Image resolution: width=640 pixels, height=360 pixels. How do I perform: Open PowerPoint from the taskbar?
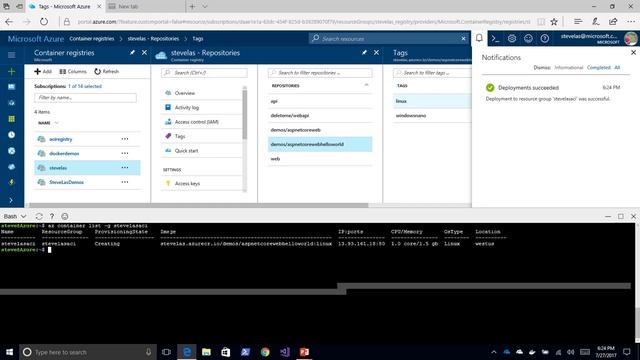[x=304, y=352]
